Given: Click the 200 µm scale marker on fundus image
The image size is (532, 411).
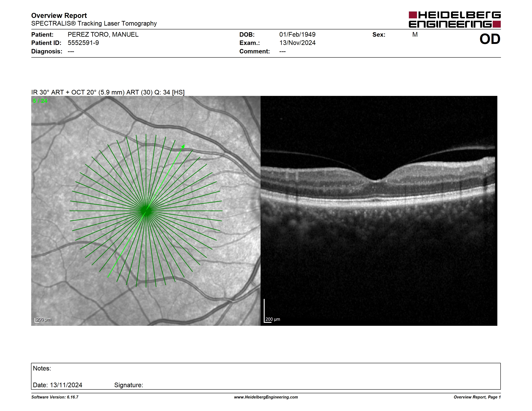Looking at the screenshot, I should pyautogui.click(x=43, y=320).
